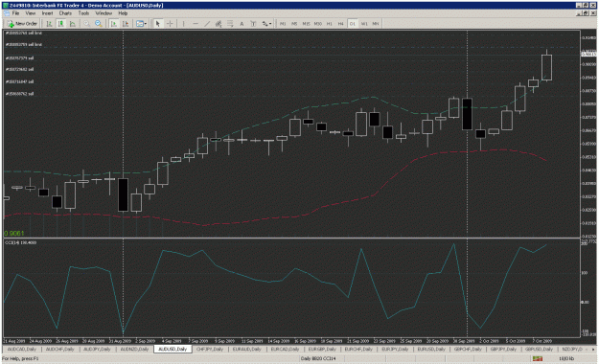Open the chart templates dropdown
The image size is (599, 364).
click(141, 24)
